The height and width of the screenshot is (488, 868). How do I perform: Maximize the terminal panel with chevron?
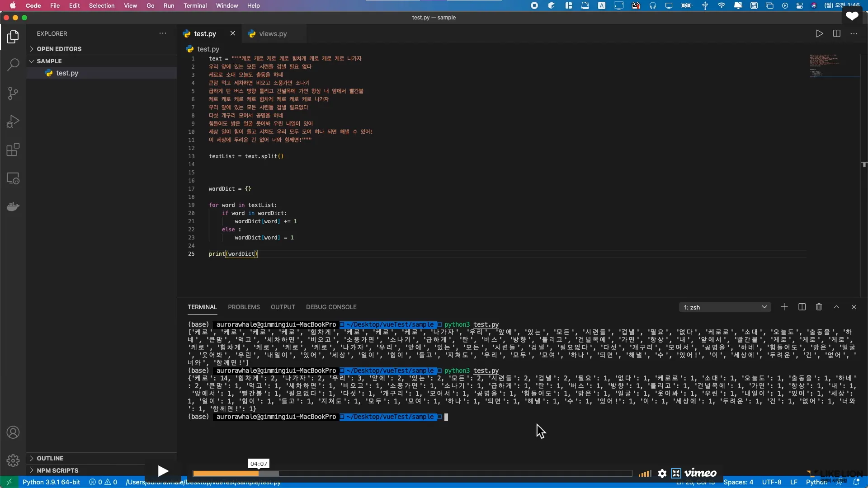(836, 307)
